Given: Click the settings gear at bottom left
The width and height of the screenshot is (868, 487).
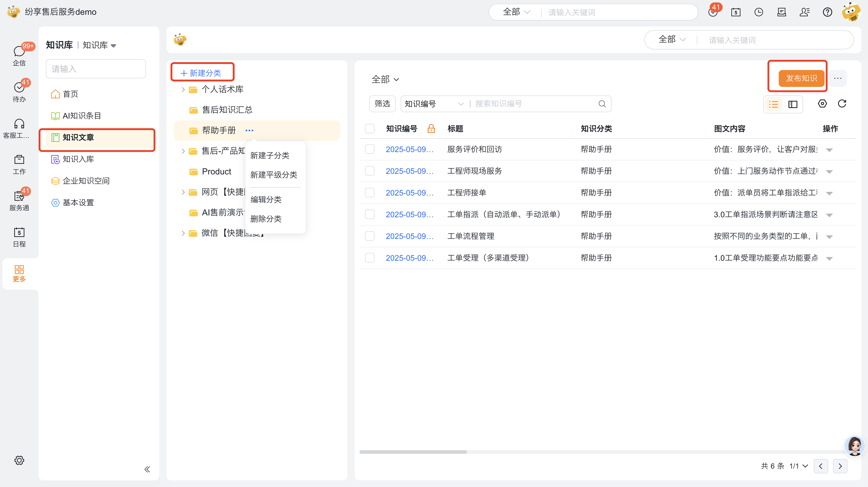Looking at the screenshot, I should point(19,460).
